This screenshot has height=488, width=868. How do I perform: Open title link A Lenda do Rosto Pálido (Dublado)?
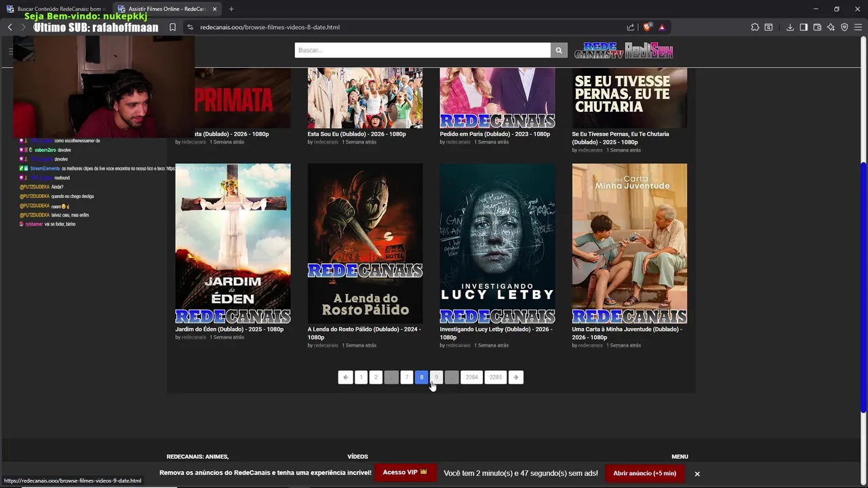(x=364, y=333)
